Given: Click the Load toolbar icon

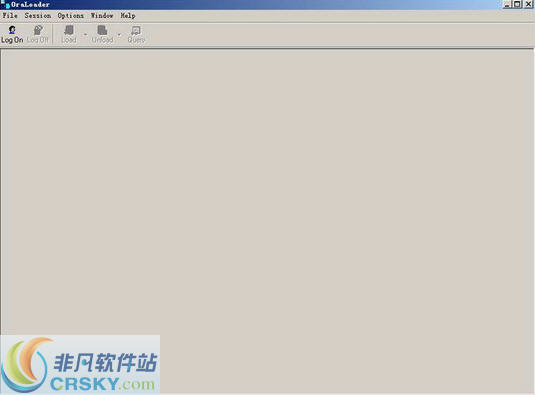Looking at the screenshot, I should [x=69, y=34].
